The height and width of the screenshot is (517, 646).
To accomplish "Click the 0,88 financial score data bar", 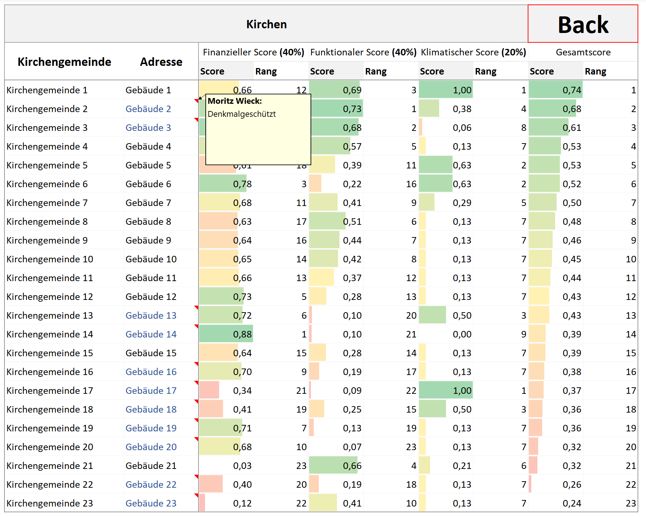I will click(226, 335).
